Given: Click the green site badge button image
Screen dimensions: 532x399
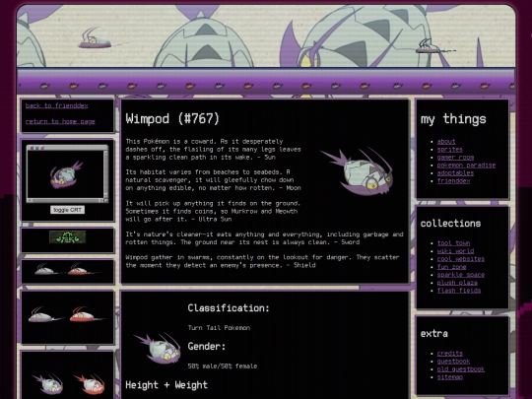Looking at the screenshot, I should [x=68, y=237].
